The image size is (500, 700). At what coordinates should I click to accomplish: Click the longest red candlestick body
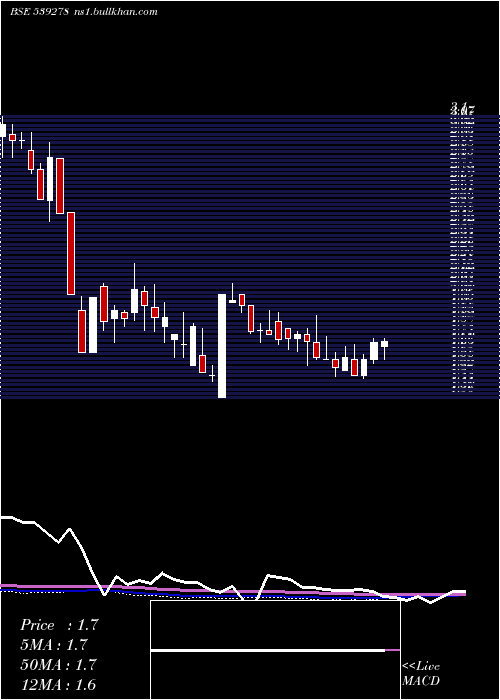[x=71, y=254]
